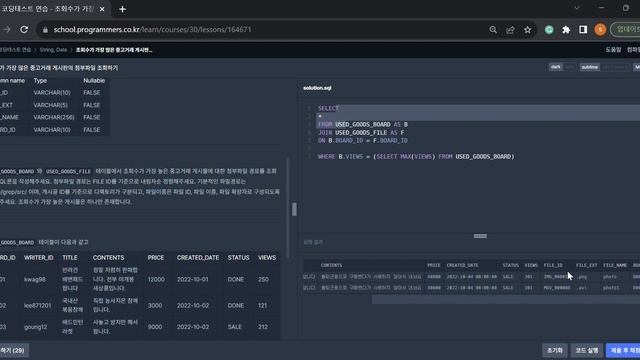Click the WRITER_ID column header
The height and width of the screenshot is (360, 640).
coord(38,258)
